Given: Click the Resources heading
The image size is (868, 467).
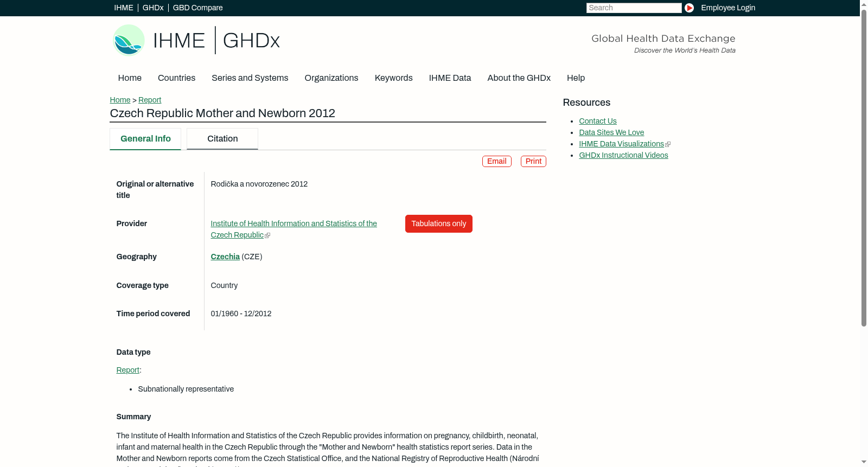Looking at the screenshot, I should [x=586, y=103].
